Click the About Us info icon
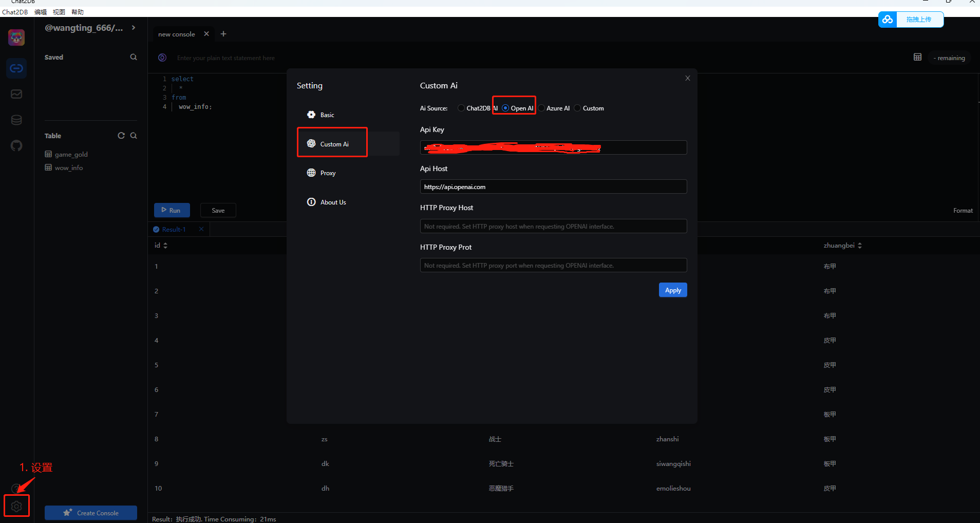The height and width of the screenshot is (523, 980). pos(311,202)
